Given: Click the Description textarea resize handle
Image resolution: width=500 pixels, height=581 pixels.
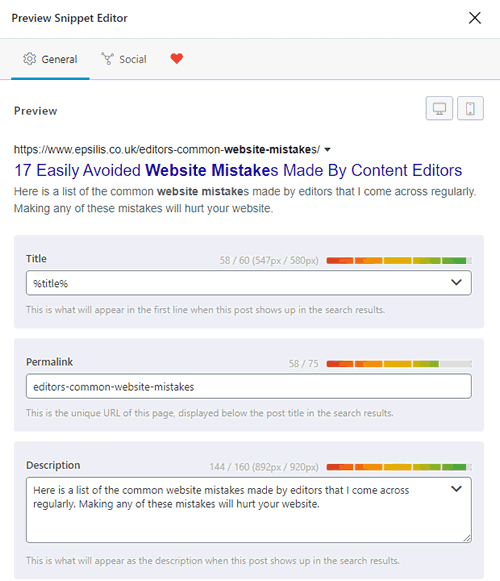Looking at the screenshot, I should 467,538.
